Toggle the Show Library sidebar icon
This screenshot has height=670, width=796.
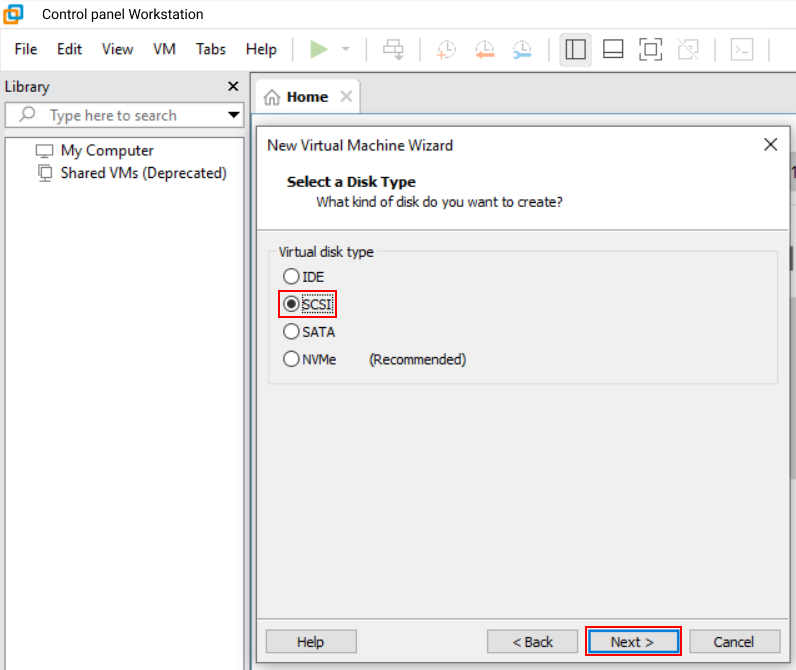[575, 50]
